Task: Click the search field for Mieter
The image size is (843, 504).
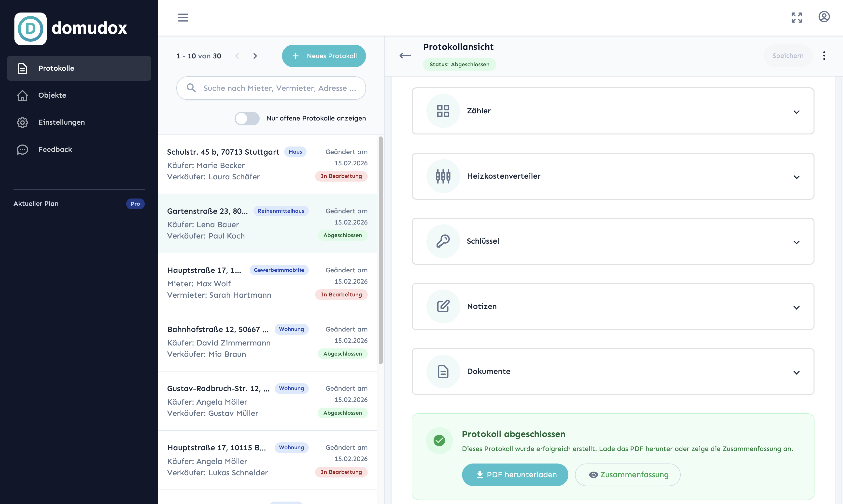Action: tap(271, 88)
